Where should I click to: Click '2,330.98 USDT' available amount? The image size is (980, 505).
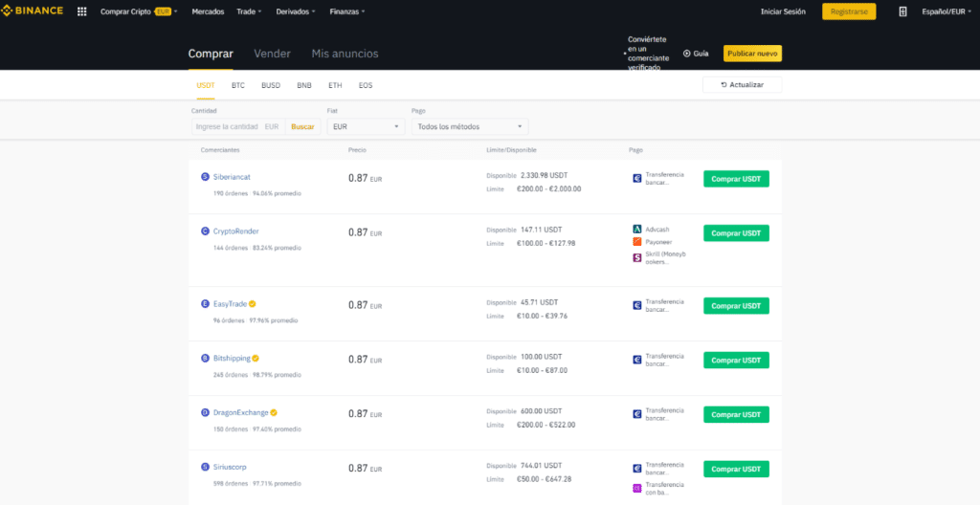pyautogui.click(x=544, y=175)
